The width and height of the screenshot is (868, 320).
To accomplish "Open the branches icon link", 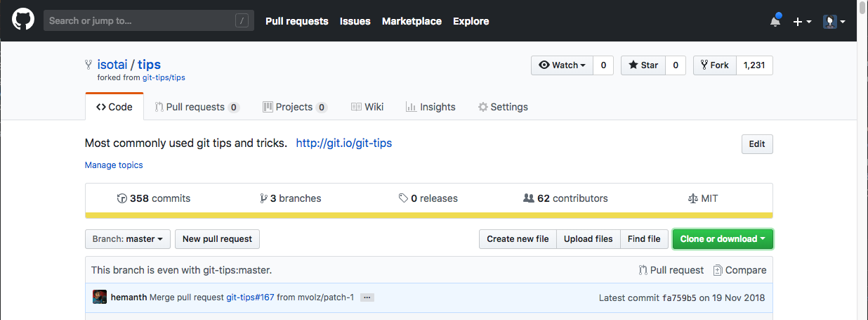I will [x=263, y=198].
